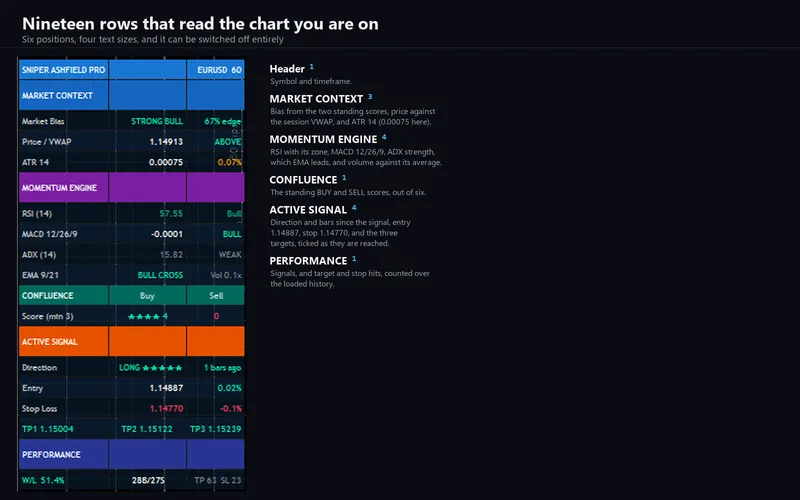Click the purple MOMENTUM ENGINE table row

coord(132,187)
